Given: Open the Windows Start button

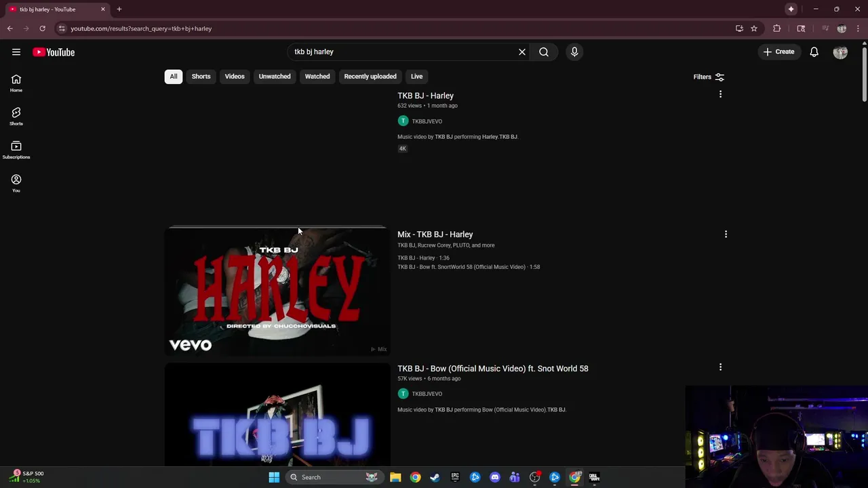Looking at the screenshot, I should 274,477.
